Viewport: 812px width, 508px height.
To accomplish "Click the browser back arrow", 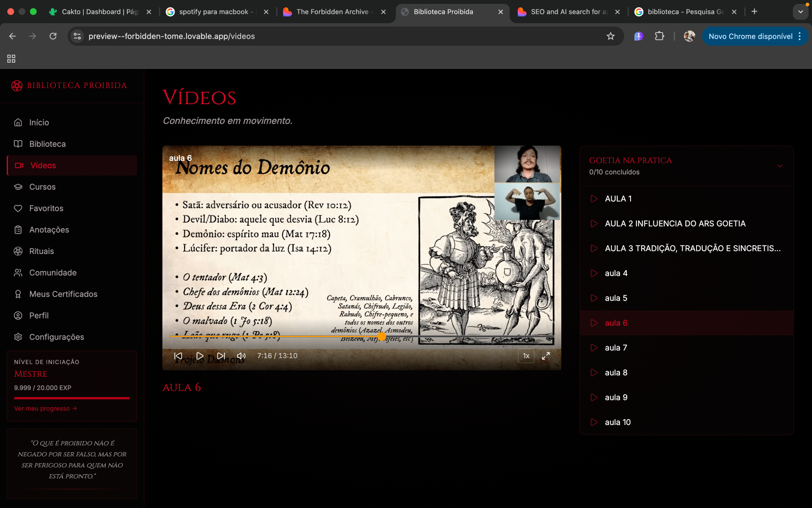I will [13, 36].
